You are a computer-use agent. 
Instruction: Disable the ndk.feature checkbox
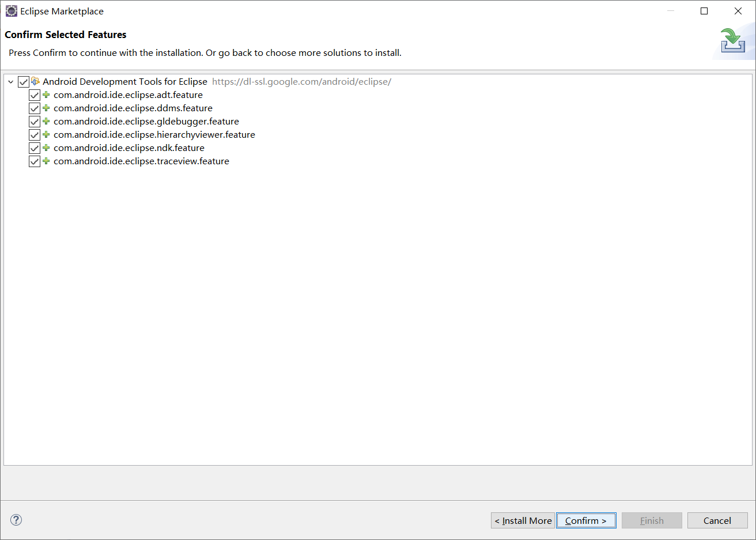35,148
